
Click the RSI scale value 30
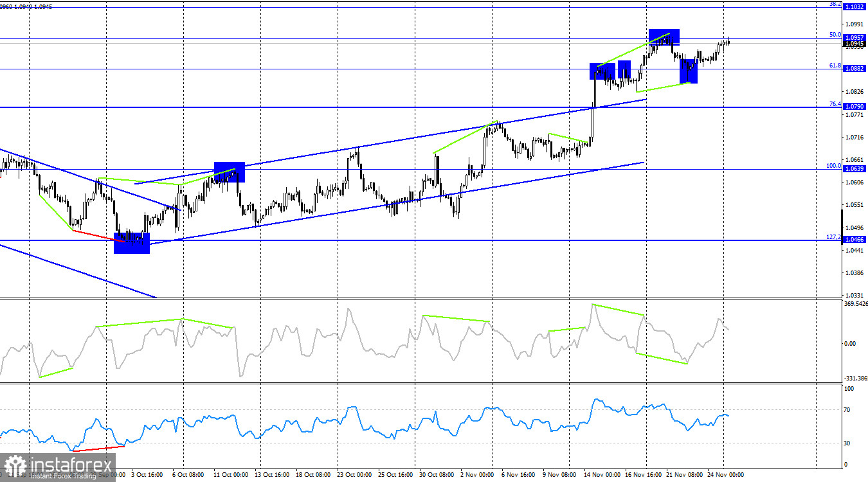click(847, 443)
